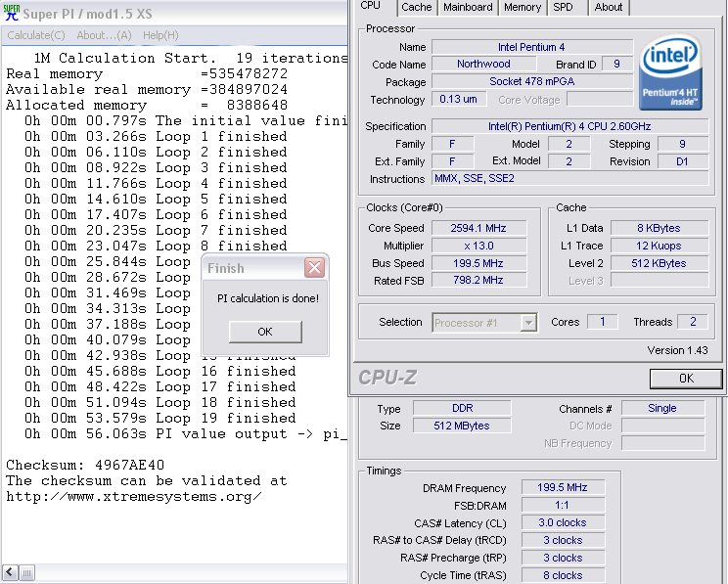This screenshot has height=584, width=728.
Task: Click the Loop 19 finished line
Action: tap(160, 419)
